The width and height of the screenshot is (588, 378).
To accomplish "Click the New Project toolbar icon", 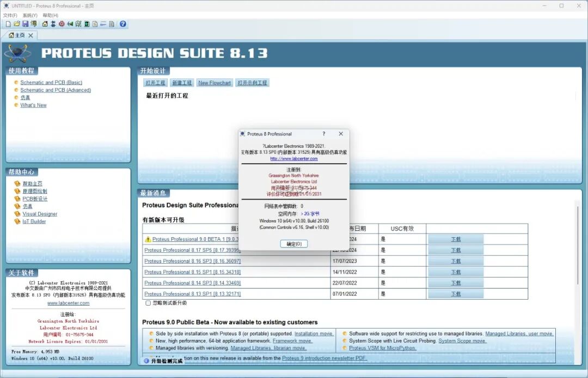I will click(x=8, y=24).
